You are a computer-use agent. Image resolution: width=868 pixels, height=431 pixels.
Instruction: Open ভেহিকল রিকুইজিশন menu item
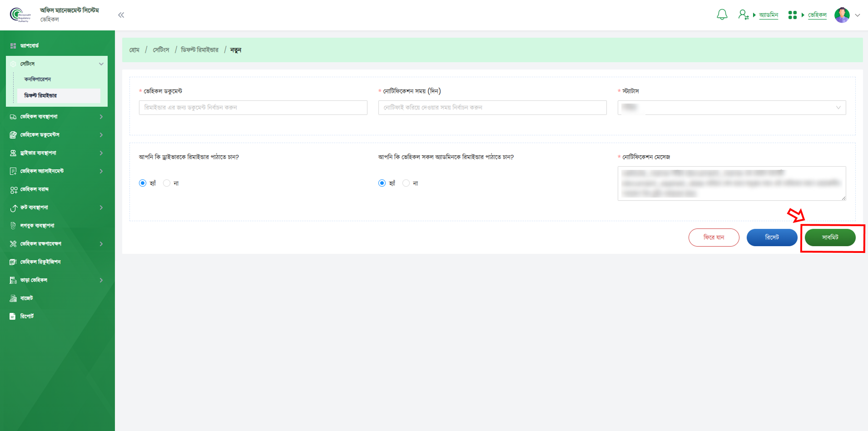[x=40, y=262]
